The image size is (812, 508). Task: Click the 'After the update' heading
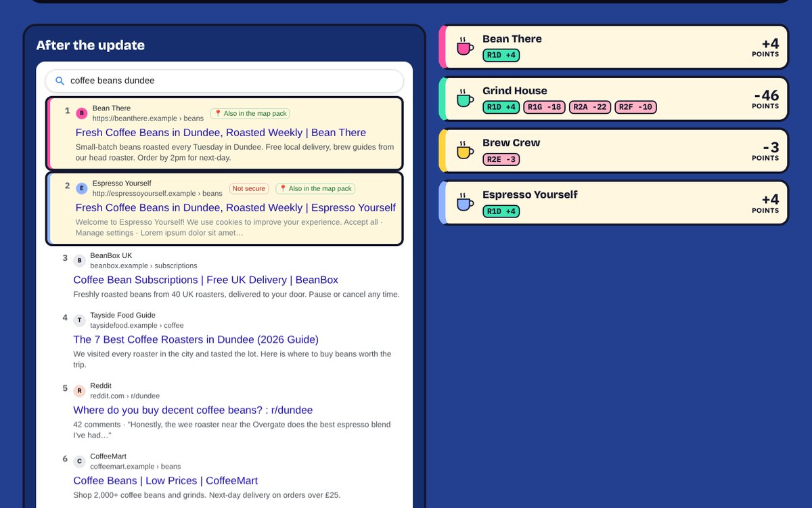pyautogui.click(x=90, y=45)
